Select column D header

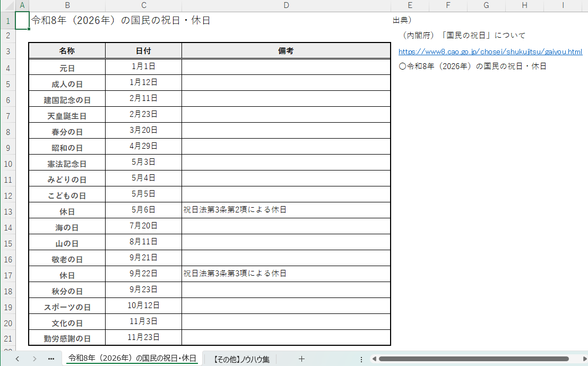286,5
